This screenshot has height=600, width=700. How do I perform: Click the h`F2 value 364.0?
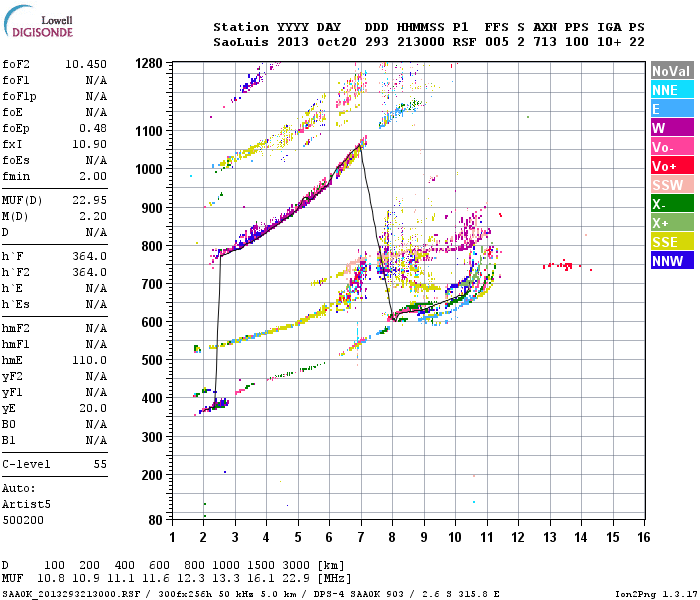tap(89, 272)
